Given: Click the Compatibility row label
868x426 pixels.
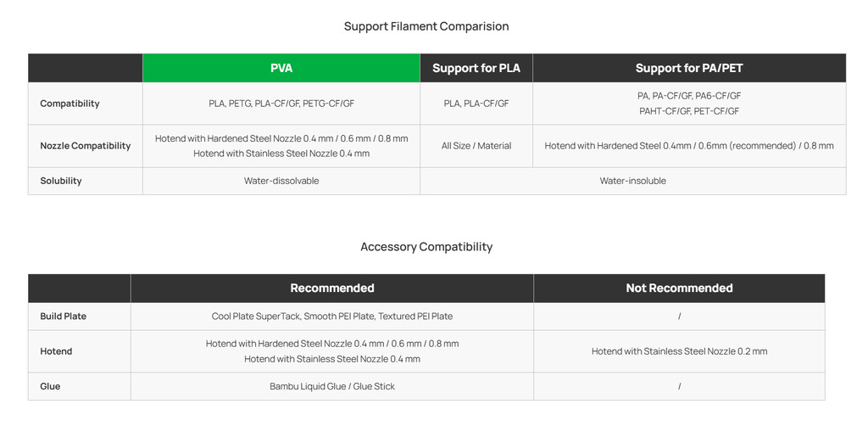Looking at the screenshot, I should point(70,104).
